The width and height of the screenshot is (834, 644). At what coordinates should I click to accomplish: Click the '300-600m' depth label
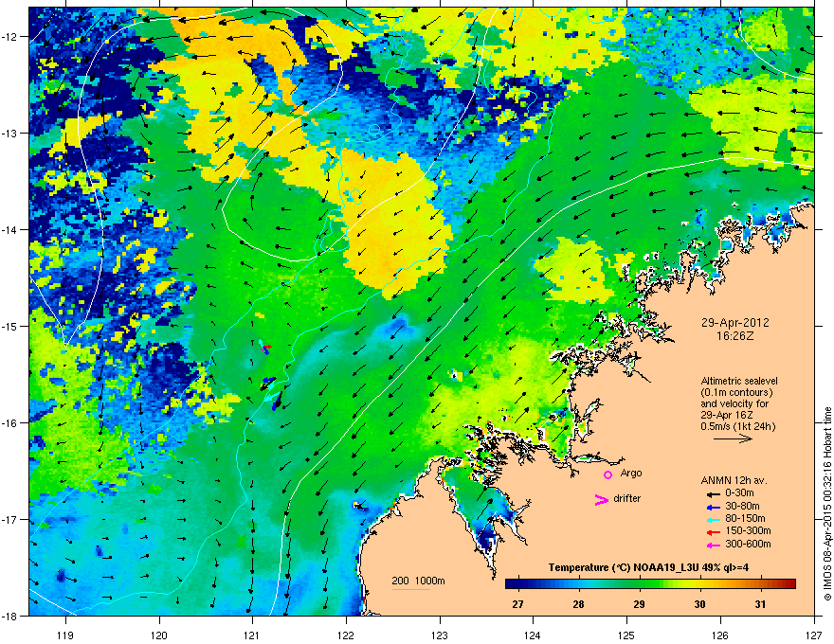(748, 545)
